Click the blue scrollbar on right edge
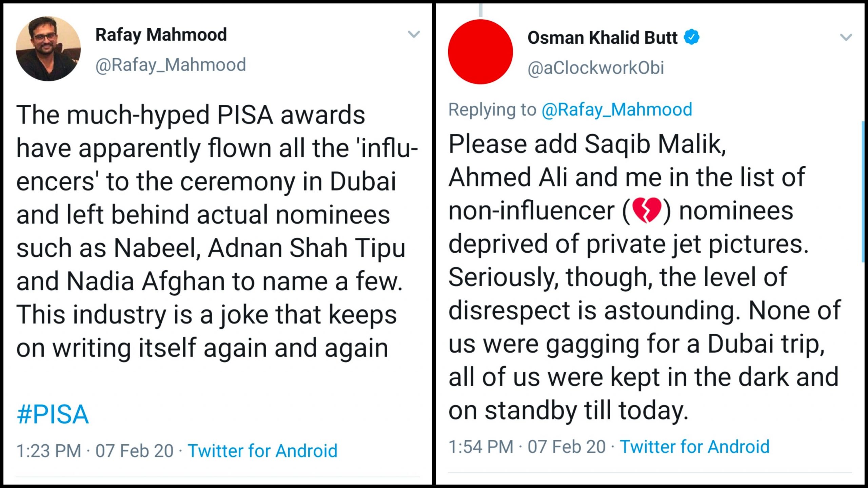 point(863,192)
